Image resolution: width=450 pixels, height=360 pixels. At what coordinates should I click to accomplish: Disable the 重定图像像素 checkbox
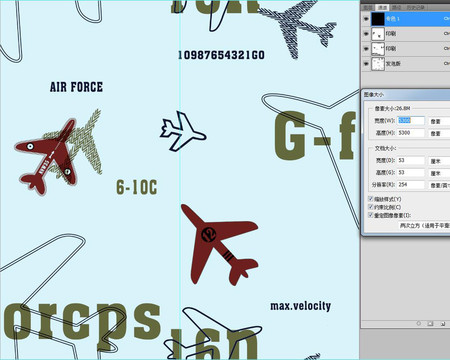pos(370,215)
